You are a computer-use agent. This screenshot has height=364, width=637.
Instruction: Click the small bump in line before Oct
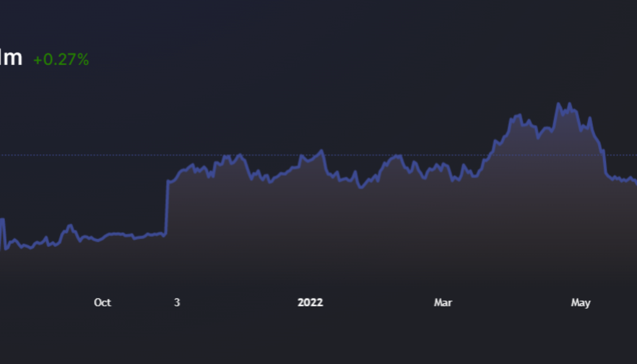[70, 227]
